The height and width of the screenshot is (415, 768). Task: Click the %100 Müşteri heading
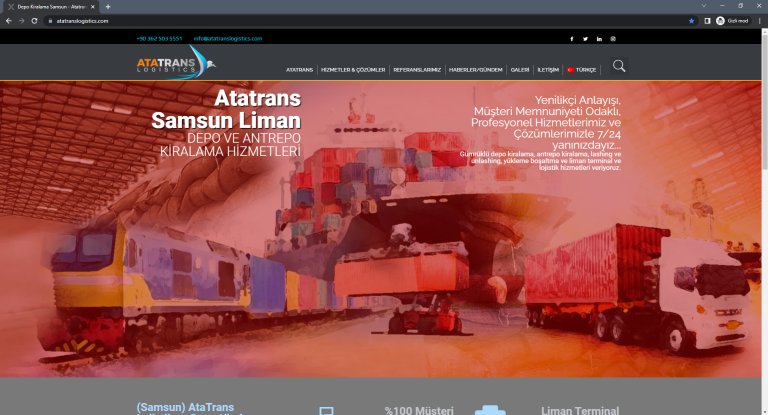419,410
